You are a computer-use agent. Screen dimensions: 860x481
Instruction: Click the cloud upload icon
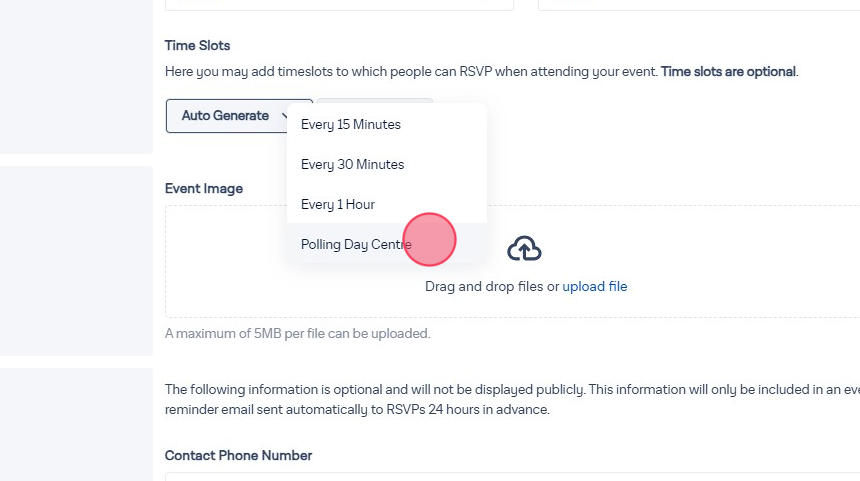[x=524, y=249]
